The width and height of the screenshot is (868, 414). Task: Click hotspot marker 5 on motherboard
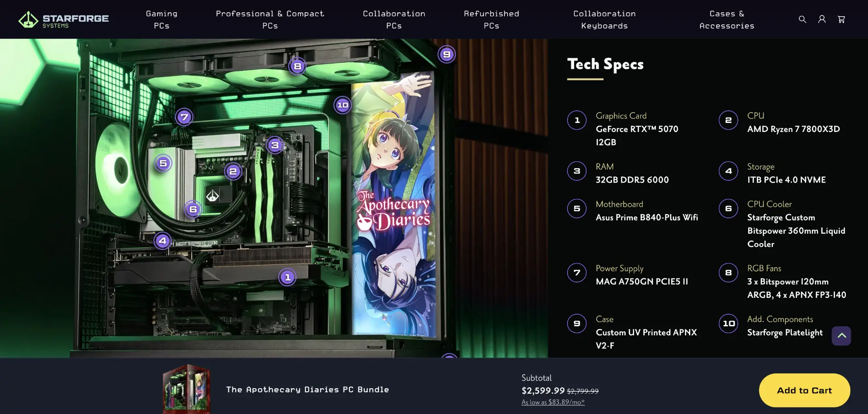(x=163, y=163)
